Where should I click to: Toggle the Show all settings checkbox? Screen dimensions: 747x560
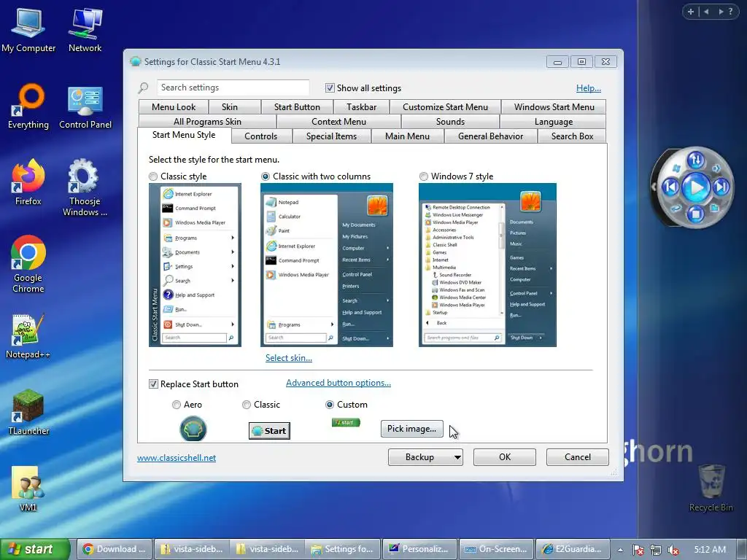[330, 87]
